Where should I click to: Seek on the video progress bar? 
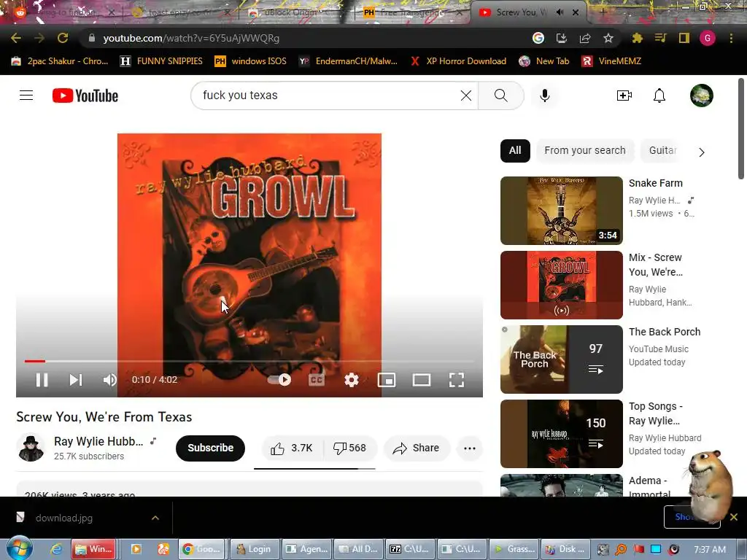[x=249, y=361]
